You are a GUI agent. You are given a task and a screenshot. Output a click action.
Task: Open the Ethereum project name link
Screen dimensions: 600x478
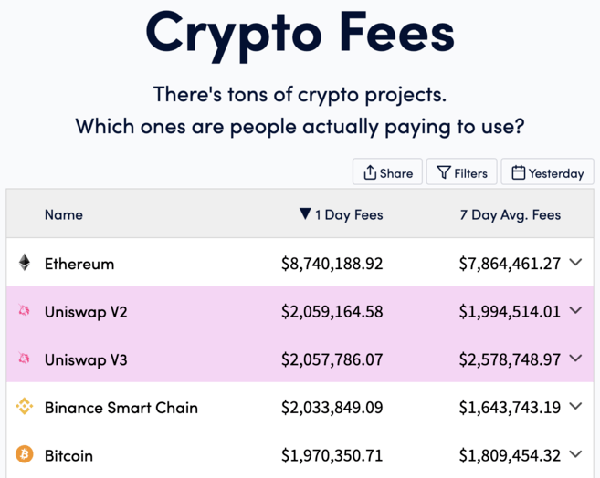pos(79,264)
